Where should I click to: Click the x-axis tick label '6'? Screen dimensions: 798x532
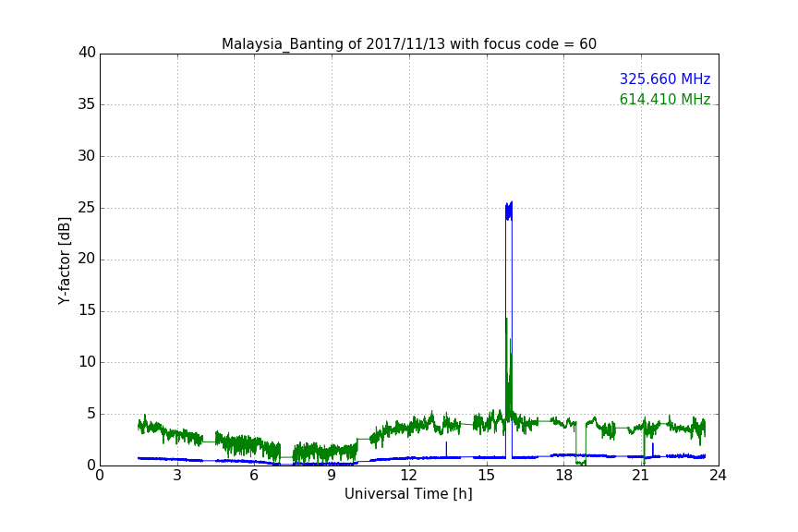(x=254, y=476)
